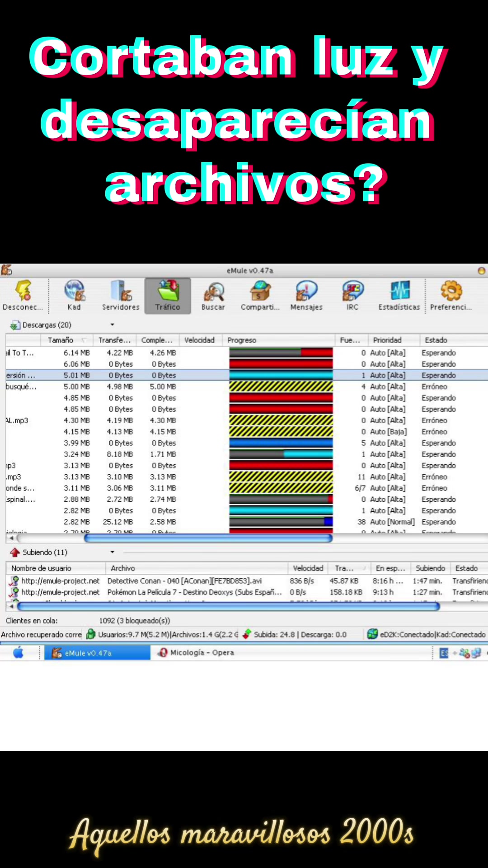
Task: Click the Subida 24.8 | Descarga 0.0 status
Action: pyautogui.click(x=300, y=634)
